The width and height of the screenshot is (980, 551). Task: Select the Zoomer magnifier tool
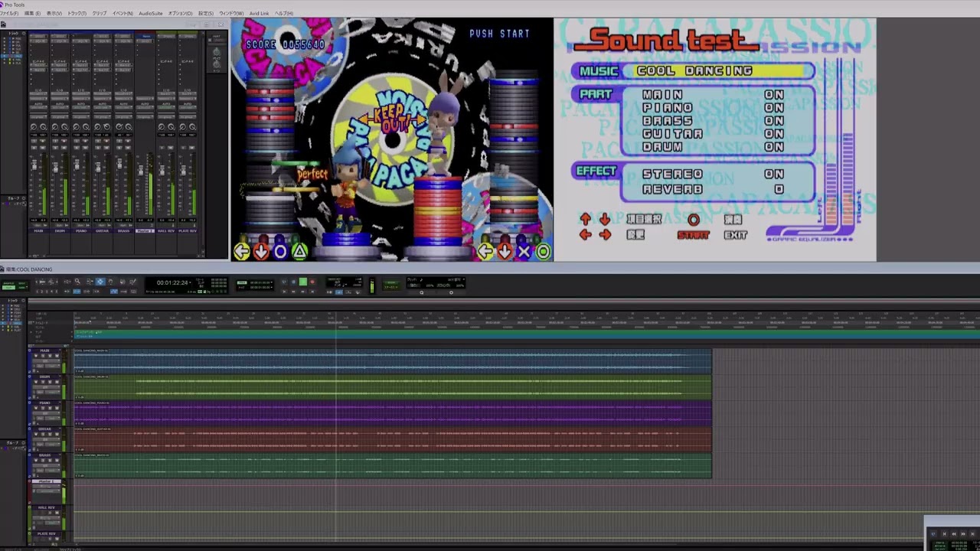(77, 282)
